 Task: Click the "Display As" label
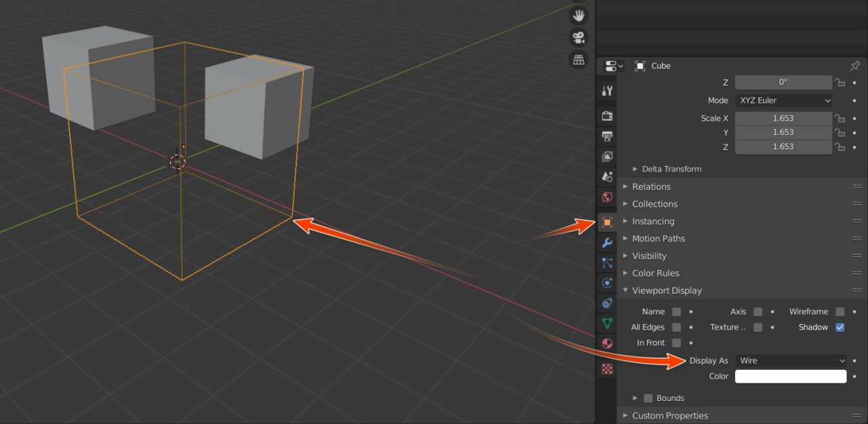tap(709, 361)
